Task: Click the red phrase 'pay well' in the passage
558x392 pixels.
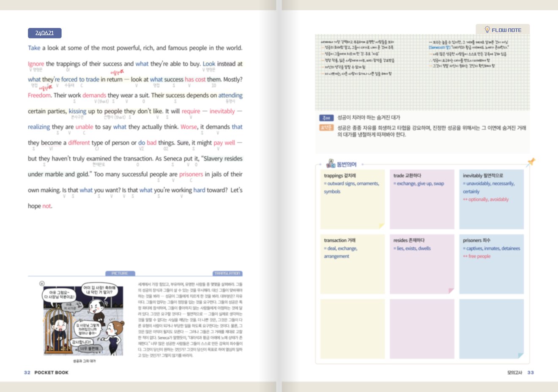Action: 224,143
